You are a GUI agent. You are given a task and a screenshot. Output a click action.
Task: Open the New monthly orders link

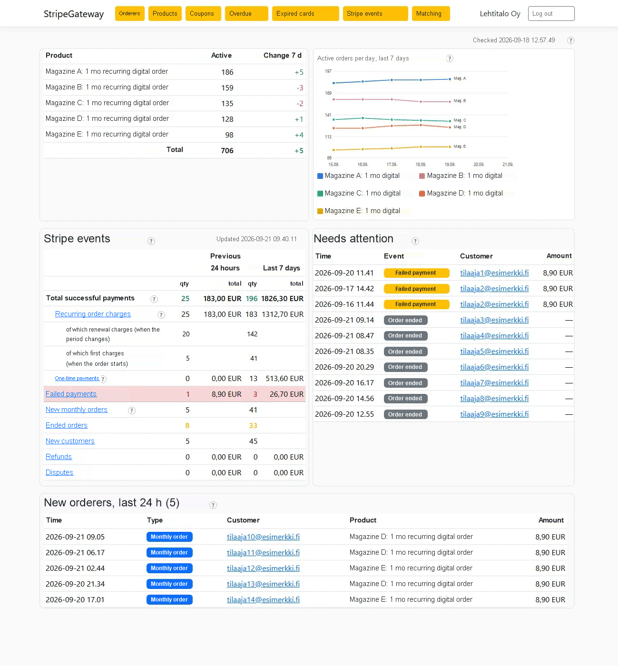[76, 409]
